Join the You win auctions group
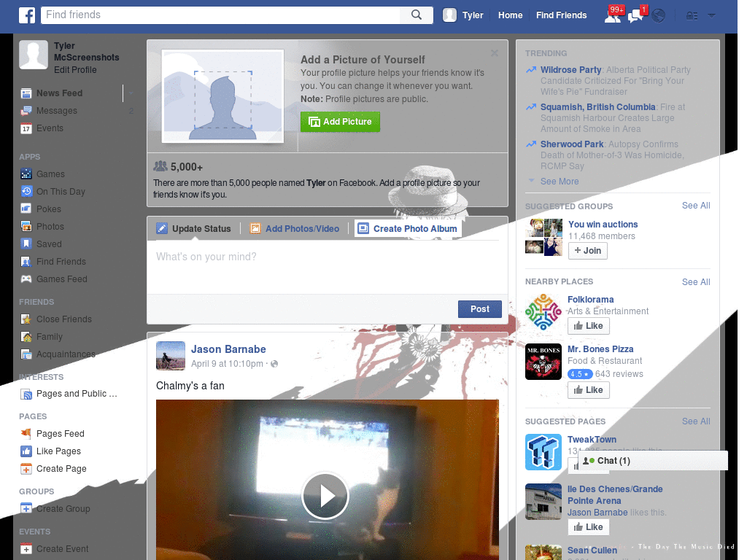 pos(587,251)
